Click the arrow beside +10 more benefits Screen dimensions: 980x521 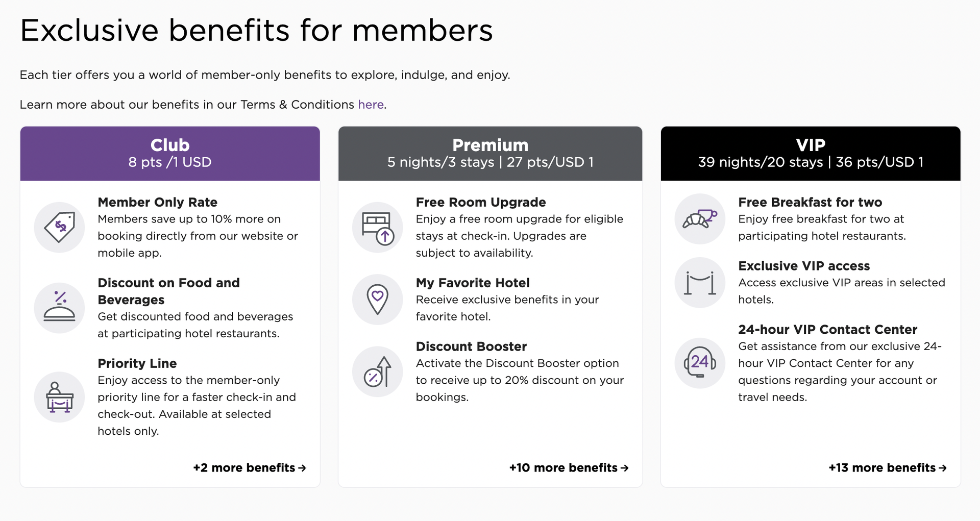(x=625, y=468)
